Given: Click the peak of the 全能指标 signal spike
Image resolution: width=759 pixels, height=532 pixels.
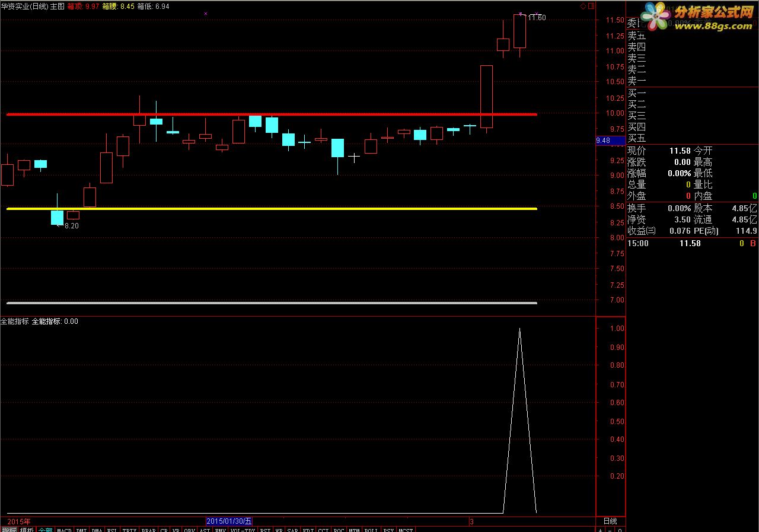Looking at the screenshot, I should [x=519, y=329].
